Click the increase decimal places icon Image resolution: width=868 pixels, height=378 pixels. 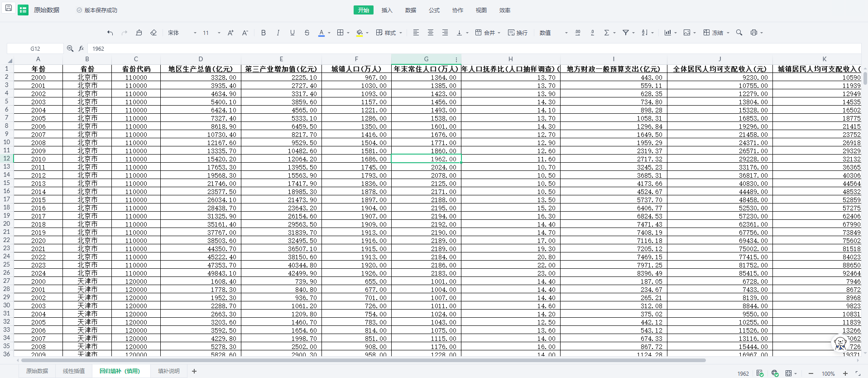(x=578, y=33)
